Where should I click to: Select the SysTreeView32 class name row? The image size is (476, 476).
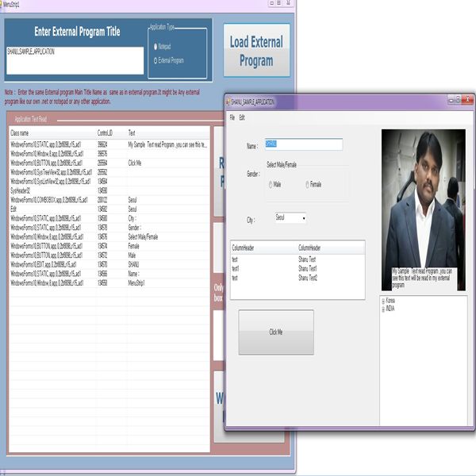[109, 172]
